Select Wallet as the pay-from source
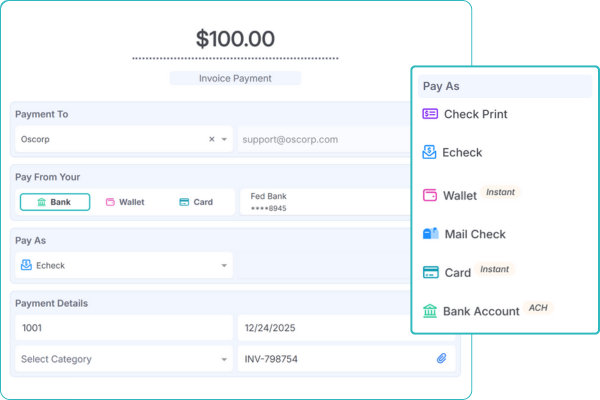The width and height of the screenshot is (600, 400). tap(124, 202)
